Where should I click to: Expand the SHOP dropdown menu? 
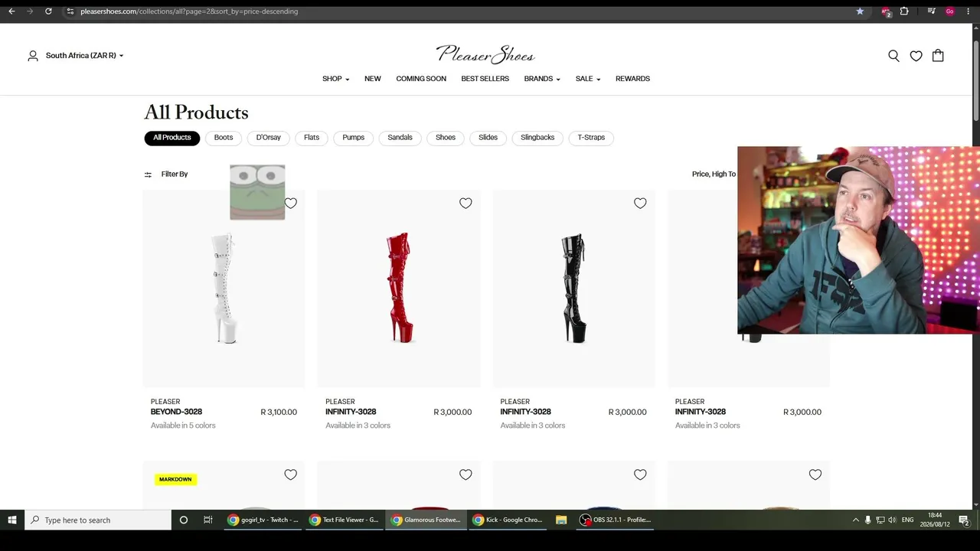(336, 79)
